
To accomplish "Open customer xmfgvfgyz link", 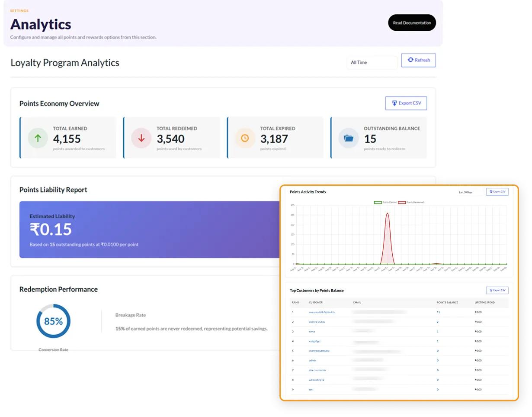I will tap(314, 341).
